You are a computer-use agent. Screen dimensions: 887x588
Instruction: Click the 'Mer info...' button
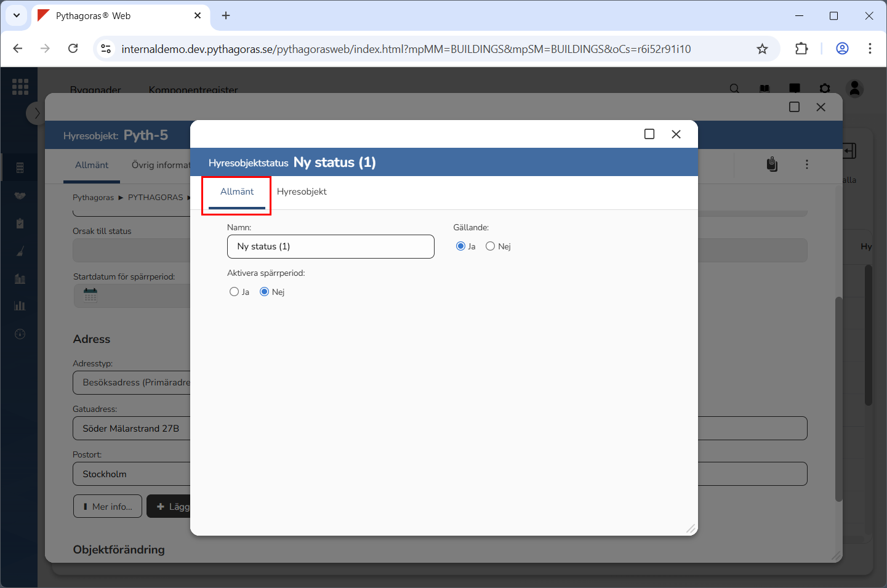(x=108, y=507)
